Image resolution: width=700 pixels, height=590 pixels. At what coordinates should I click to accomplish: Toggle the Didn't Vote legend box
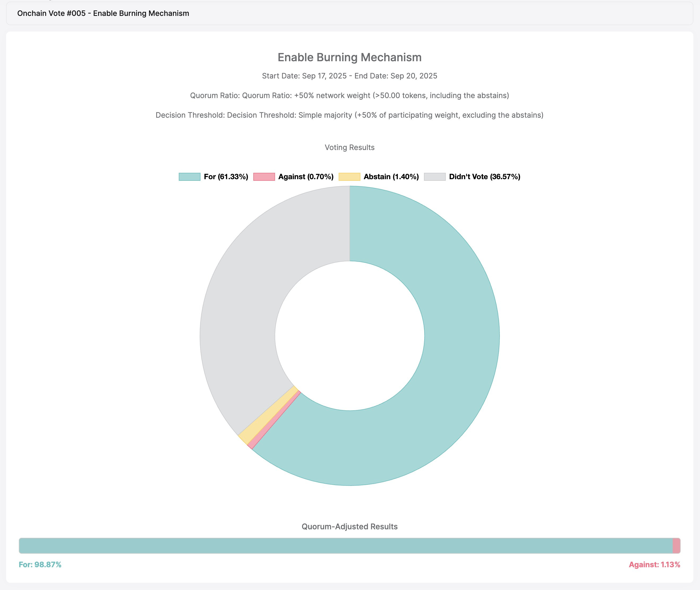(x=435, y=177)
